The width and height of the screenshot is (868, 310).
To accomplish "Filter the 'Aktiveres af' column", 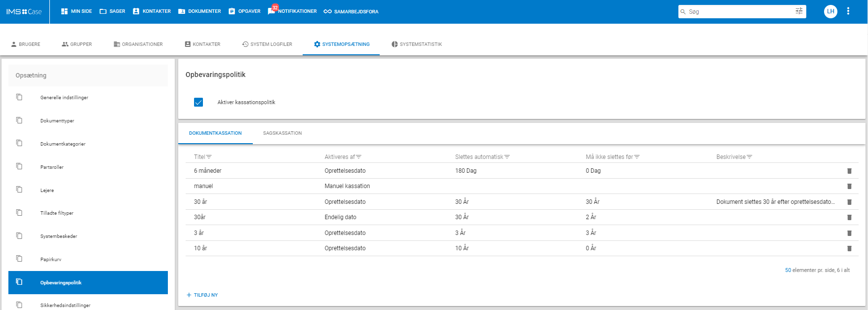I will point(358,157).
